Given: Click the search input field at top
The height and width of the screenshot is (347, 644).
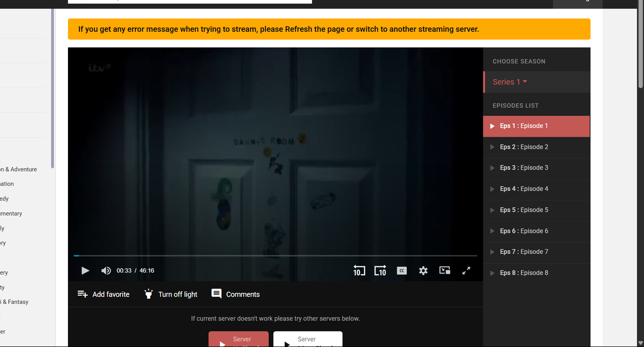Looking at the screenshot, I should click(190, 2).
